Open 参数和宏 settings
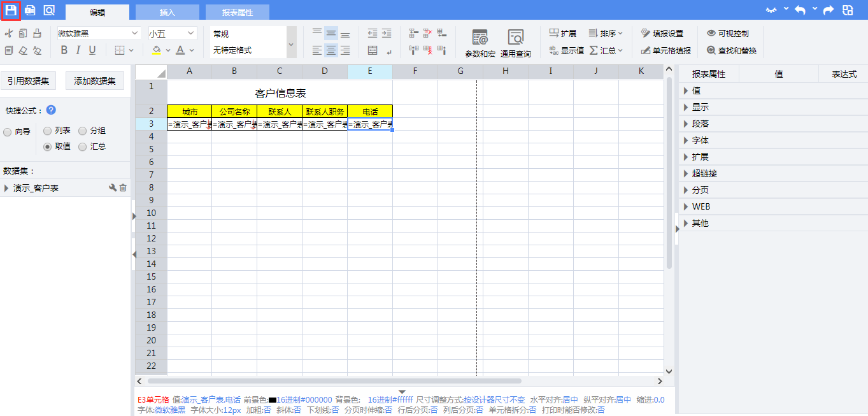 click(480, 43)
